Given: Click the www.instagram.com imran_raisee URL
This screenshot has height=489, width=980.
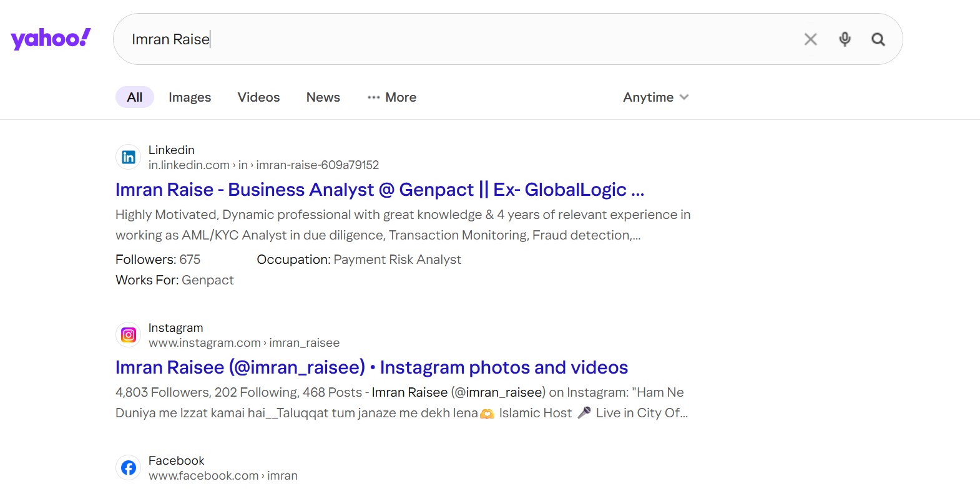Looking at the screenshot, I should pyautogui.click(x=244, y=343).
